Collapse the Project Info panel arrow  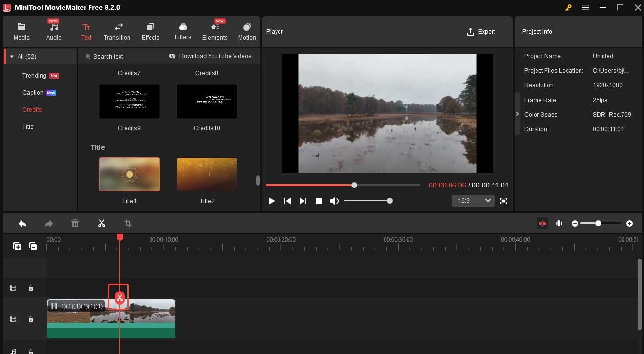[x=517, y=114]
